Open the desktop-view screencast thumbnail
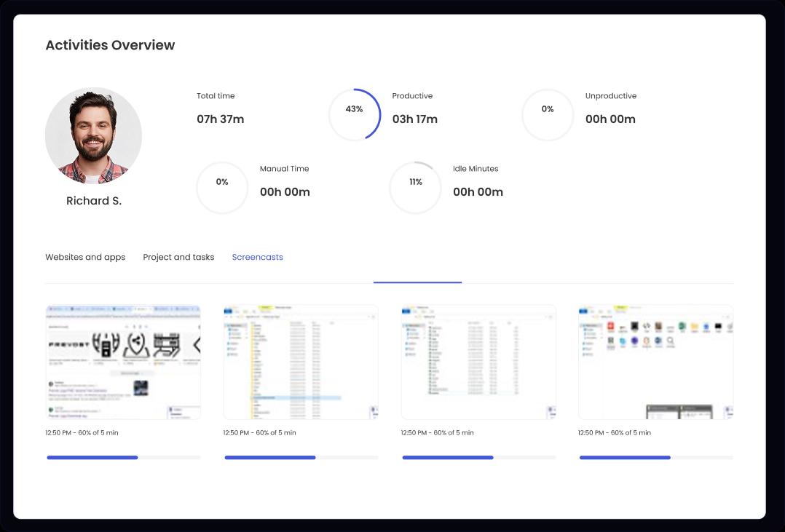The width and height of the screenshot is (785, 532). (655, 362)
